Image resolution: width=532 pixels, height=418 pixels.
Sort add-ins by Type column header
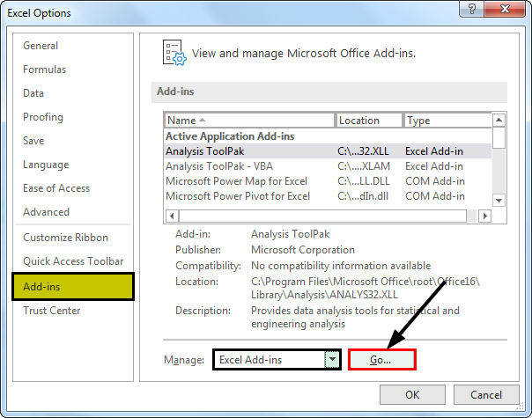coord(447,121)
